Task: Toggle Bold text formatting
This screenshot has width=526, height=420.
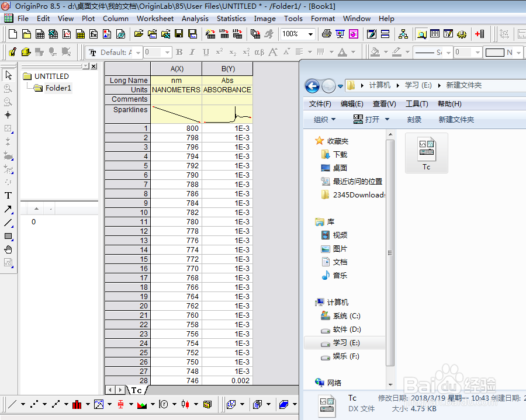Action: point(179,53)
